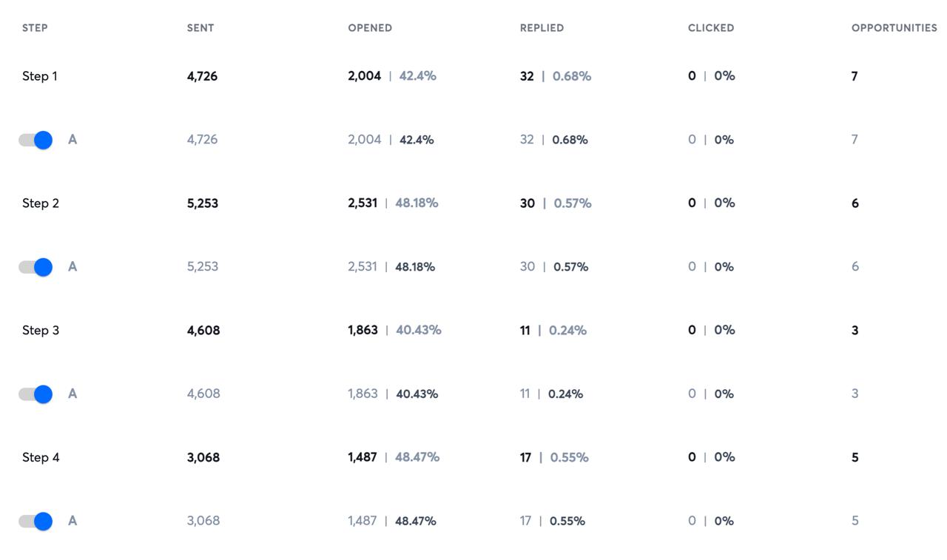Click the A variant label under Step 2
The width and height of the screenshot is (947, 560).
[x=73, y=267]
